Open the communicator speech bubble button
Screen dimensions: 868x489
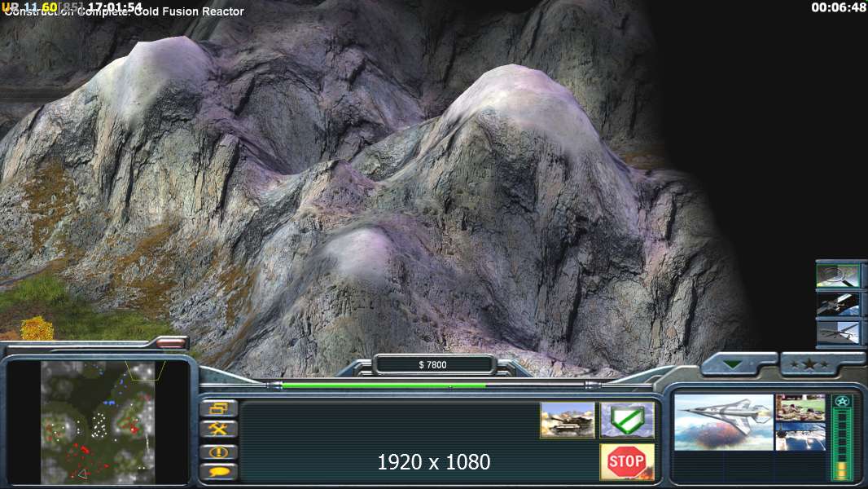[219, 472]
